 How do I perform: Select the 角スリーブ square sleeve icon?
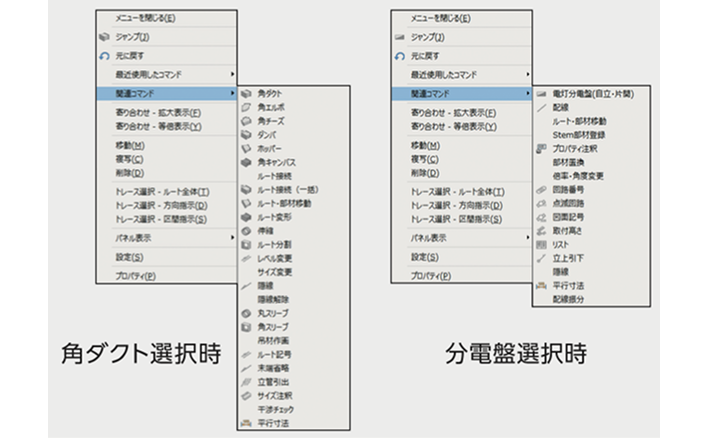pos(246,327)
